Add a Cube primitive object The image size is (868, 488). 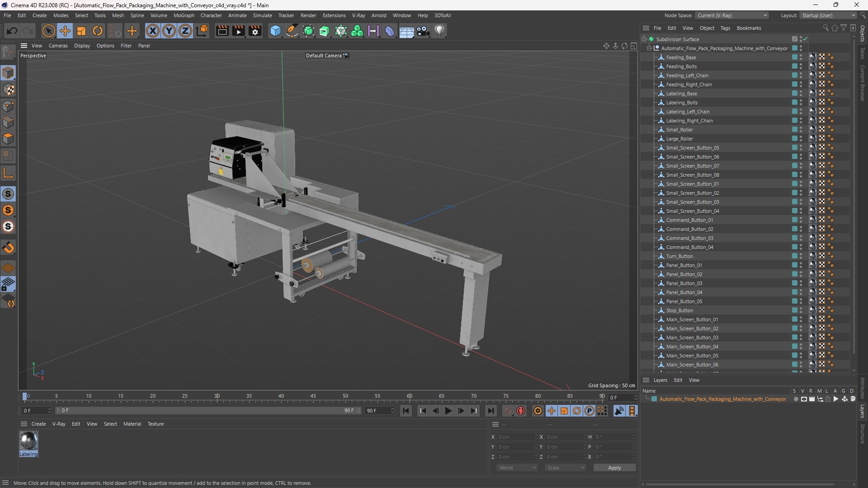275,31
